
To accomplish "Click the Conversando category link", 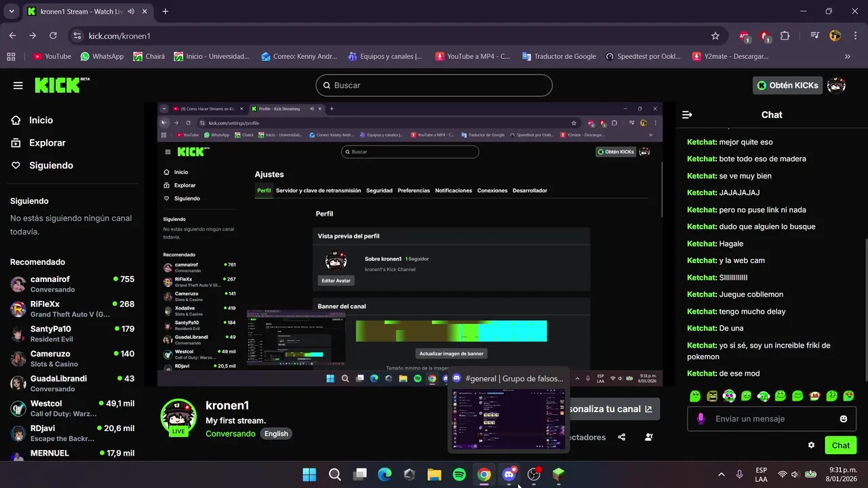I will tap(231, 434).
